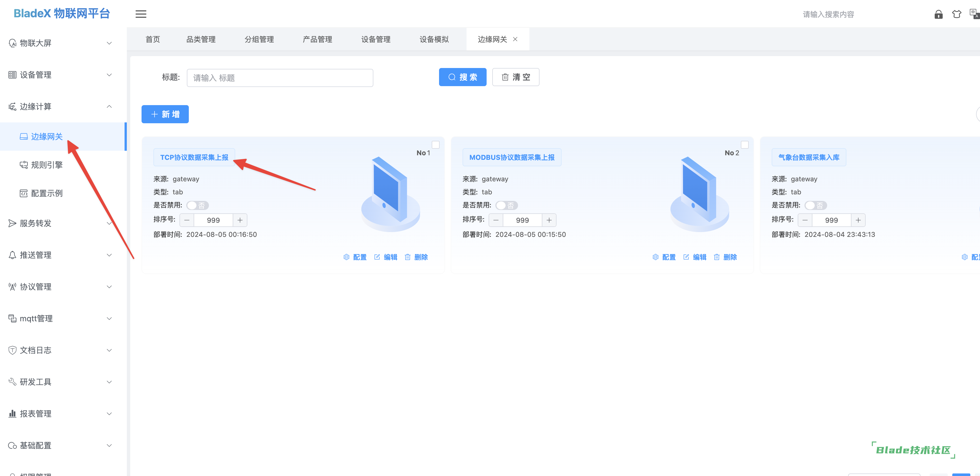This screenshot has width=980, height=476.
Task: Click the 清空 button
Action: [515, 77]
